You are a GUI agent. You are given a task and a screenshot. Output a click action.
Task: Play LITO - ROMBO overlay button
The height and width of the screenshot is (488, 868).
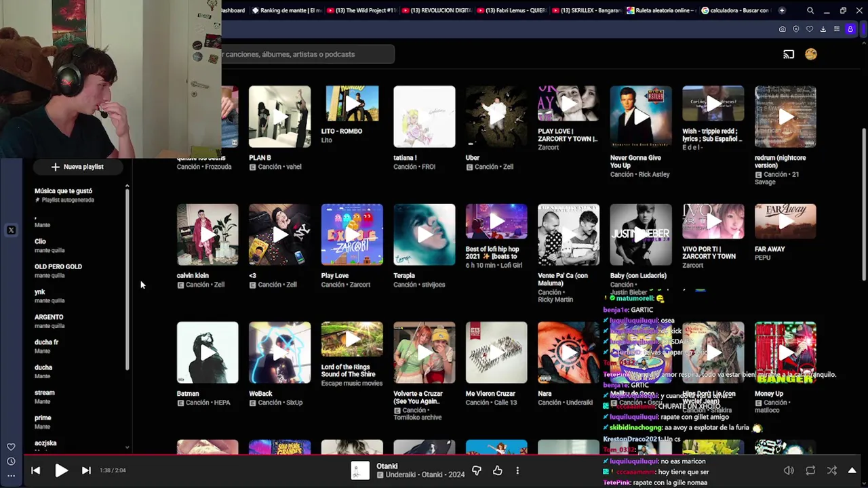point(352,104)
